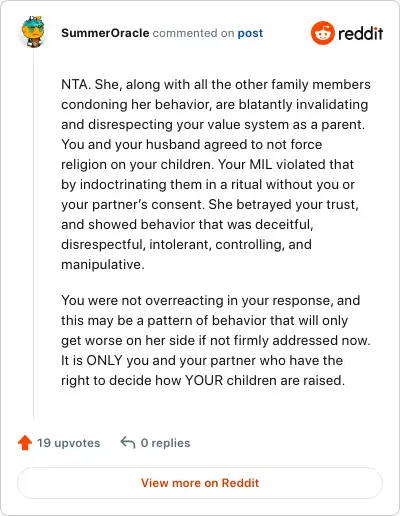Open the '0 replies' label

click(x=166, y=443)
